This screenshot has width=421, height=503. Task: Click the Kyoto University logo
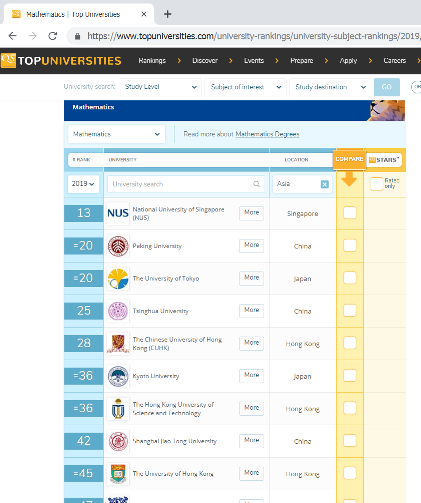coord(118,376)
